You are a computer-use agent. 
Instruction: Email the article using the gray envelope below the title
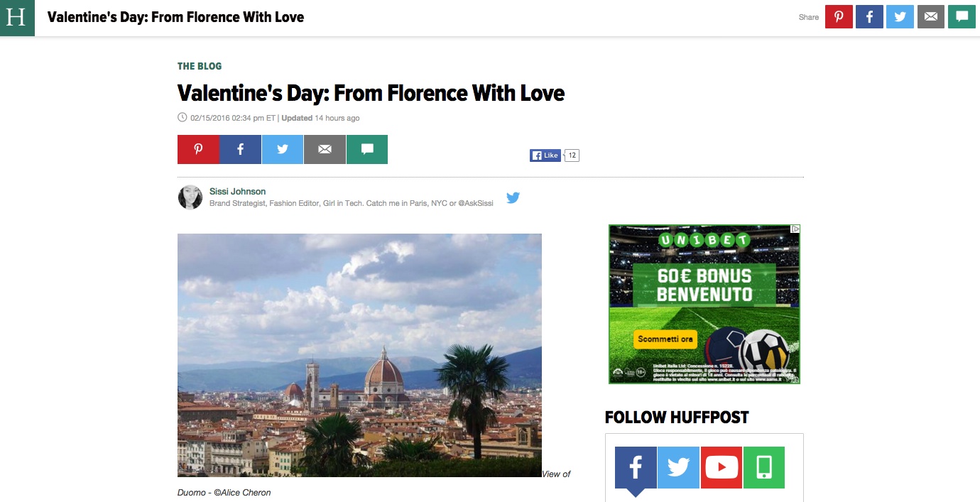point(325,149)
